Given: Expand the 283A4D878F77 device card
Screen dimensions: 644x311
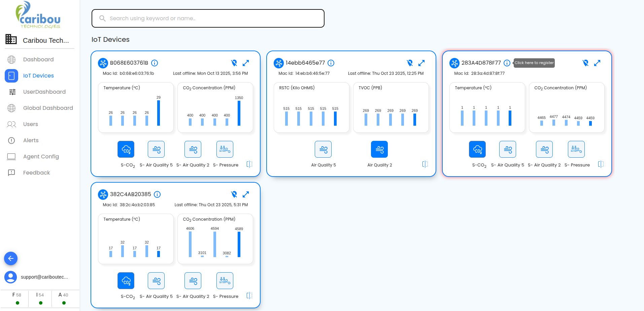Looking at the screenshot, I should click(x=597, y=63).
